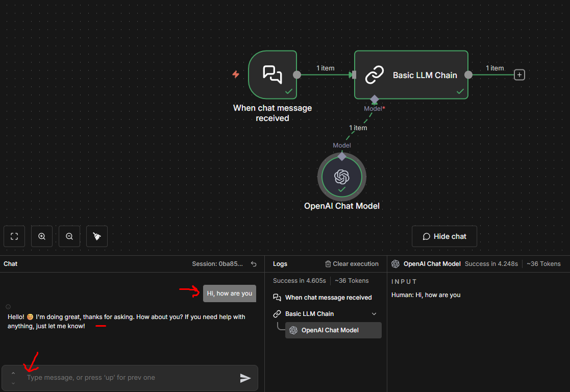The height and width of the screenshot is (392, 570).
Task: Select the zoom to fit icon
Action: (x=14, y=236)
